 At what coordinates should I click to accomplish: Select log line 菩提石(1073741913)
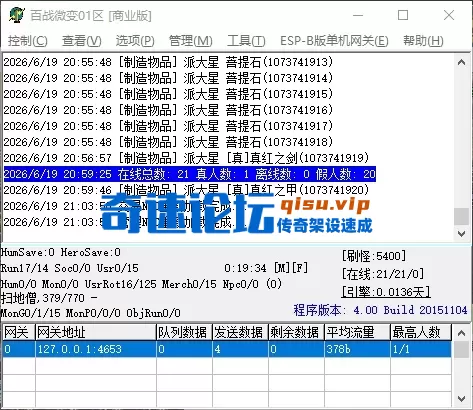(x=168, y=62)
